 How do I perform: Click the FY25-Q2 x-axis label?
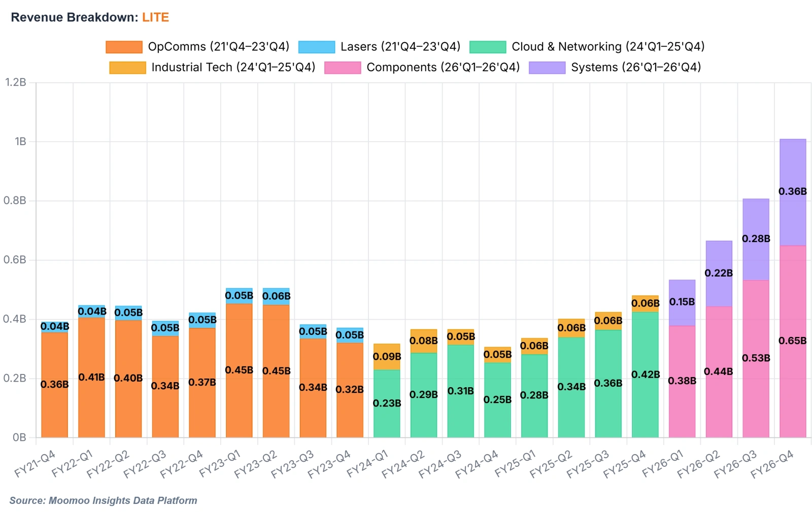[x=551, y=464]
